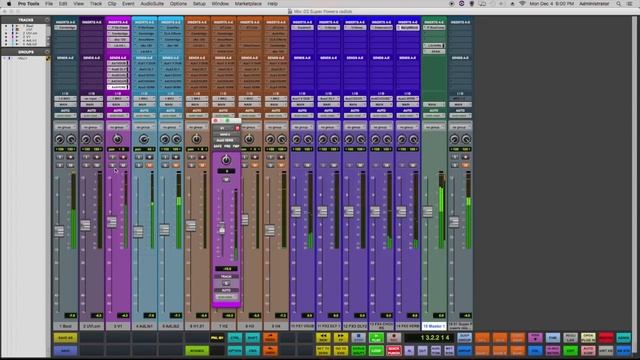Open group selector on track 1 Beat
The height and width of the screenshot is (360, 640).
tap(65, 127)
